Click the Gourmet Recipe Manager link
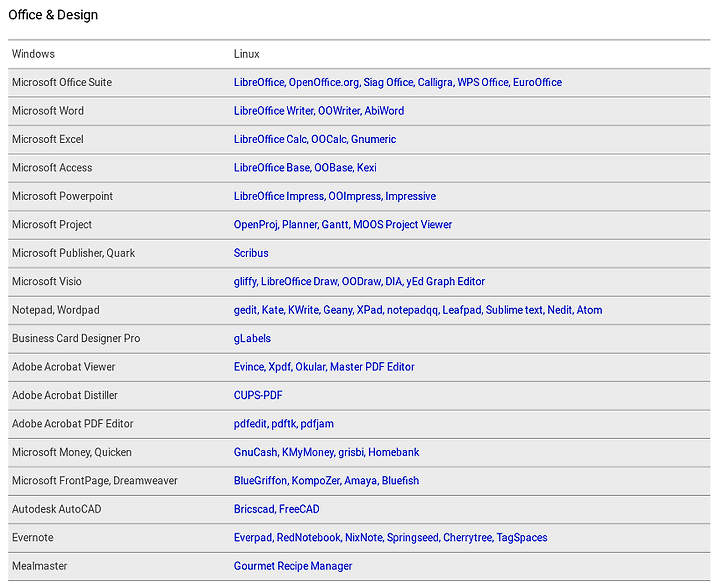The height and width of the screenshot is (587, 720). coord(293,566)
